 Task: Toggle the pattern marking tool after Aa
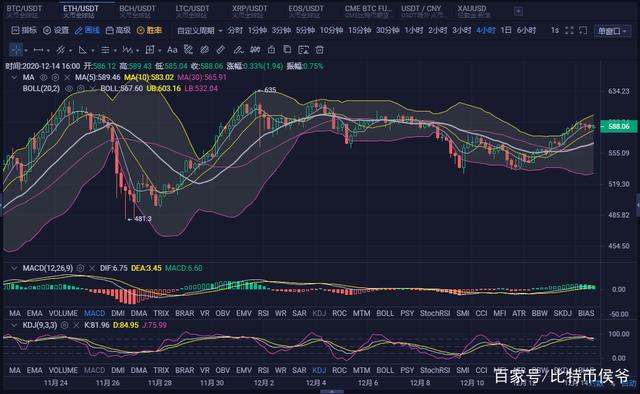point(188,50)
